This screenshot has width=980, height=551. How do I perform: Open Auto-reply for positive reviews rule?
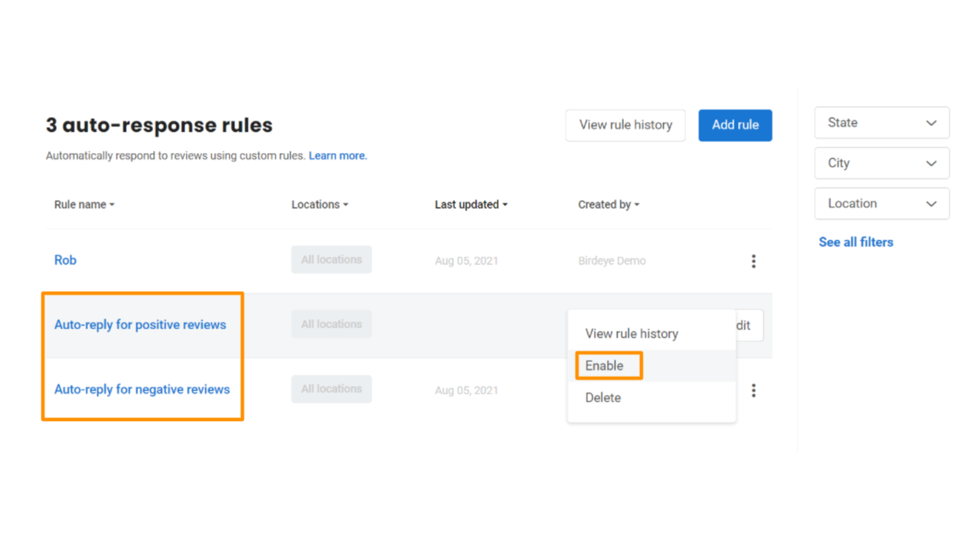click(140, 324)
